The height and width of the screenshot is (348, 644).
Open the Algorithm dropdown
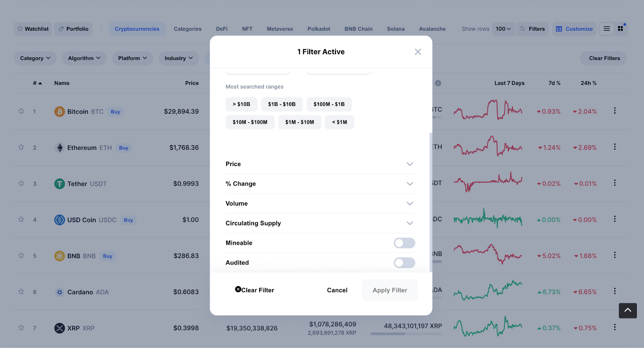point(84,58)
